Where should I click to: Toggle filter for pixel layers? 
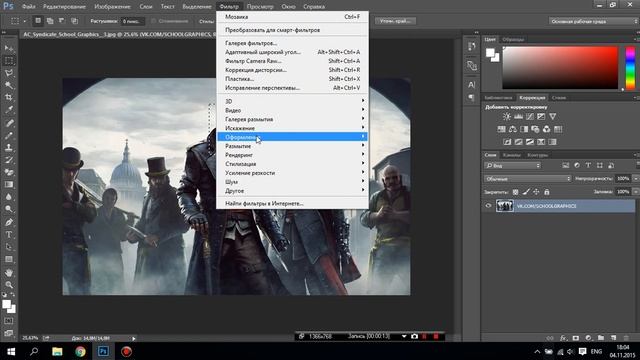click(x=565, y=165)
